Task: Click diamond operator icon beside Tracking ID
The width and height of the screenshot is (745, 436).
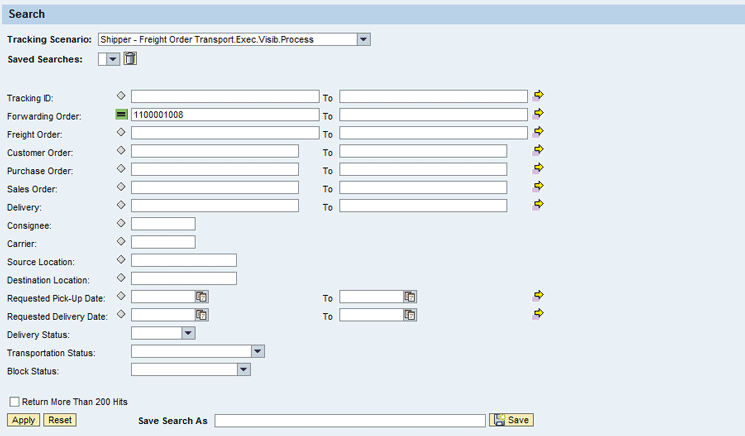Action: tap(121, 95)
